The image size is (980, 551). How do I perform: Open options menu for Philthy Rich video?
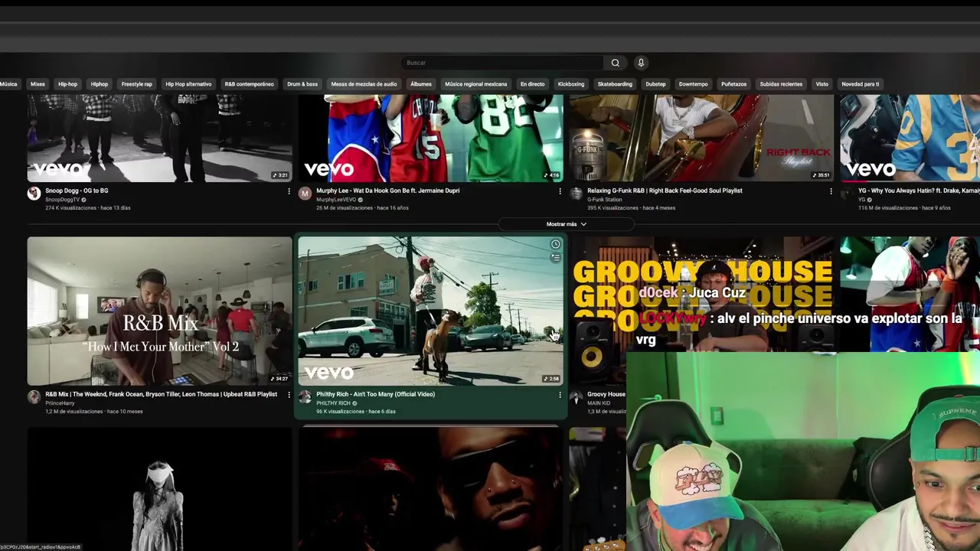tap(560, 395)
